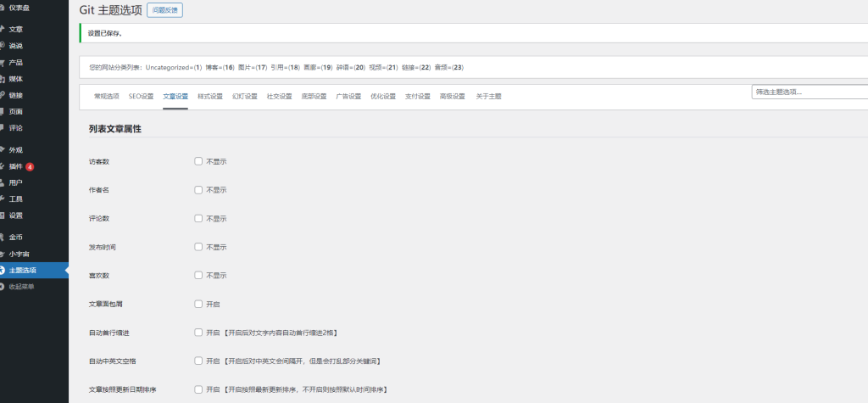Click the 小宇宙 icon in sidebar

2,254
